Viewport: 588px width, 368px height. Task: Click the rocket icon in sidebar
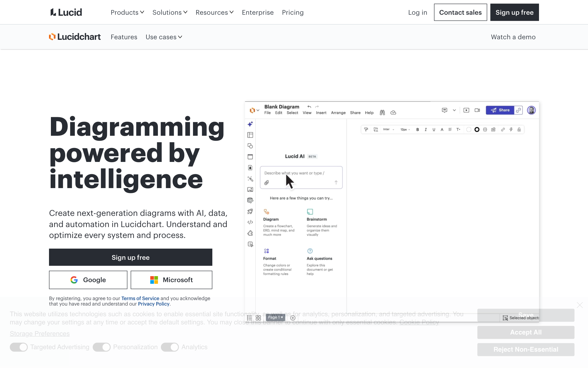[250, 211]
